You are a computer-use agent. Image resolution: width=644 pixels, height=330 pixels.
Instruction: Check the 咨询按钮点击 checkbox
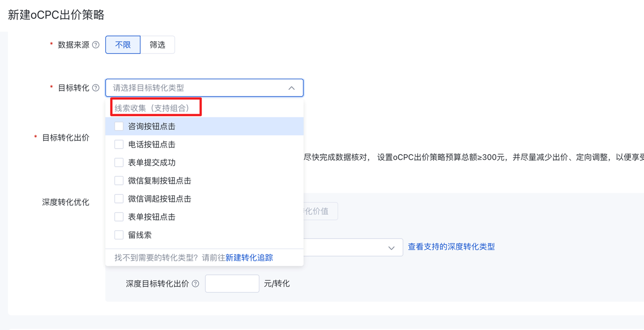[x=119, y=126]
